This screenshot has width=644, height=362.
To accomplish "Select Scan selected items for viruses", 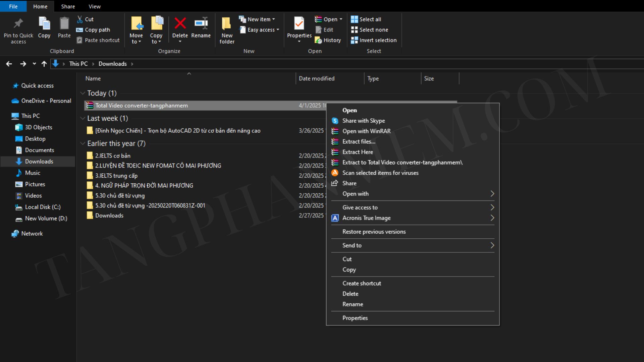I will pyautogui.click(x=380, y=173).
